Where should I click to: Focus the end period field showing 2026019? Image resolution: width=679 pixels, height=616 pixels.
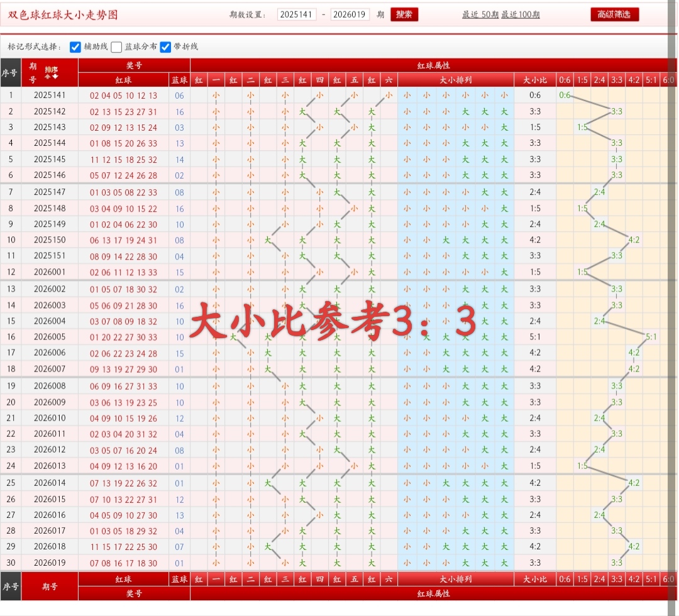point(350,14)
